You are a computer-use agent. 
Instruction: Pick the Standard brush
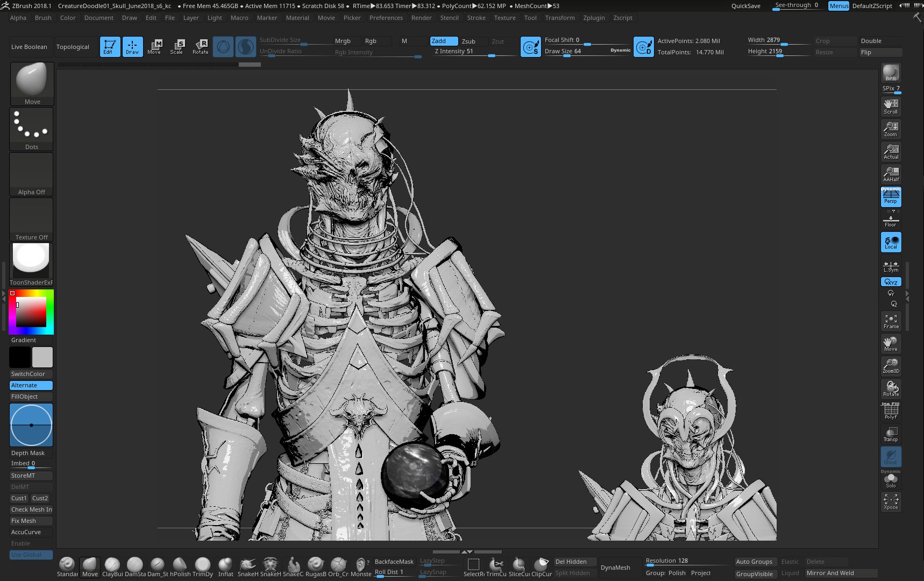[67, 567]
